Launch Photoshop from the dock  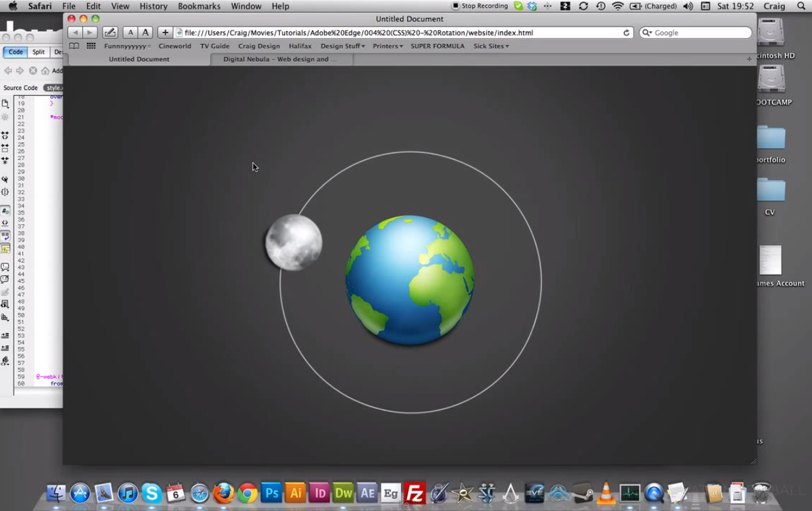(x=272, y=493)
